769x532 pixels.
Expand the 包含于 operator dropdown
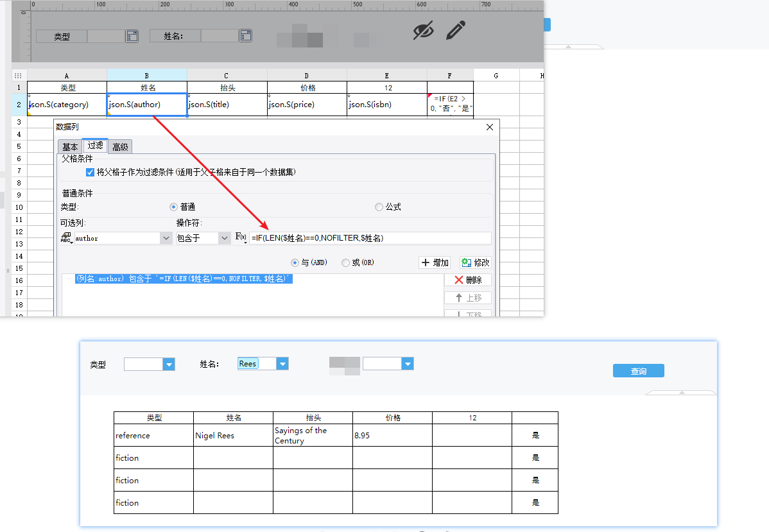224,238
